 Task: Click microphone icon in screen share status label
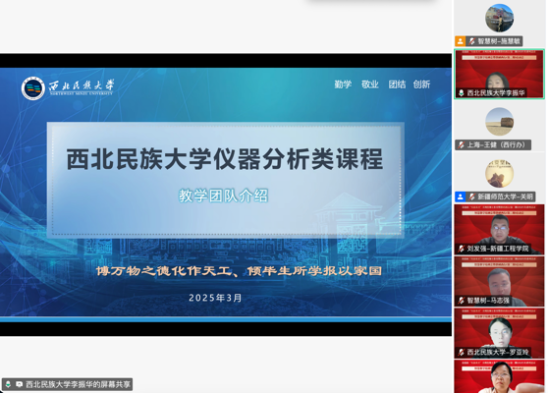[8, 384]
